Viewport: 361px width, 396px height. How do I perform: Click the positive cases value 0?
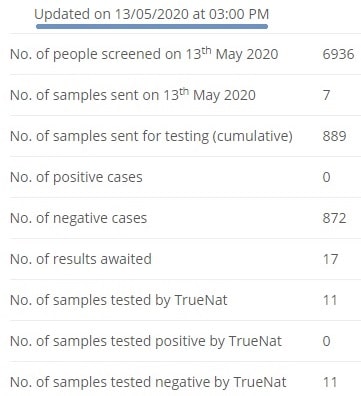[326, 177]
